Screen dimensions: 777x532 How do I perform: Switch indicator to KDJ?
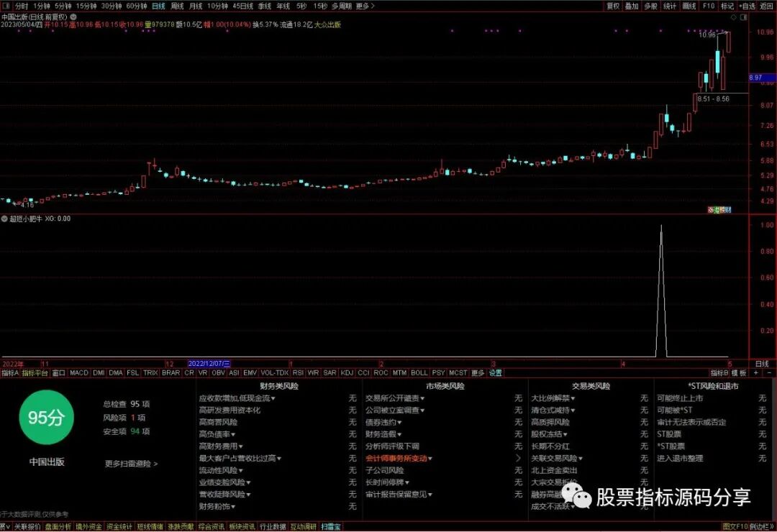(x=347, y=372)
